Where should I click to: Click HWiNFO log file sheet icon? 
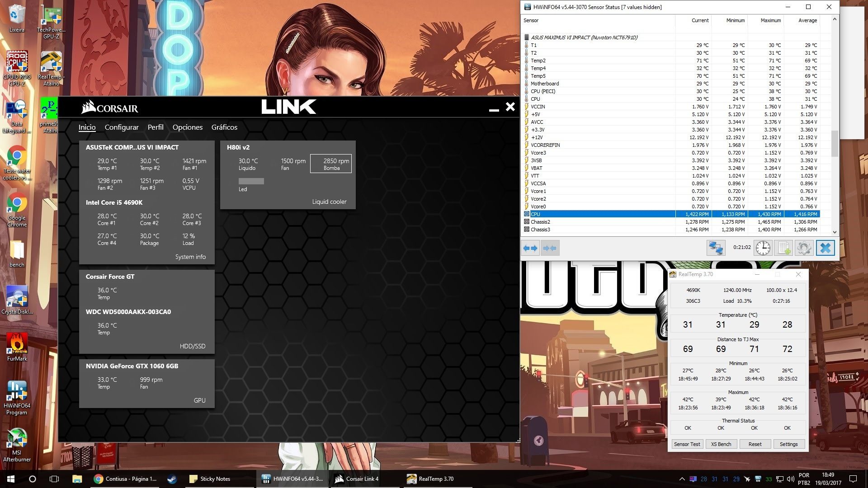pos(783,248)
